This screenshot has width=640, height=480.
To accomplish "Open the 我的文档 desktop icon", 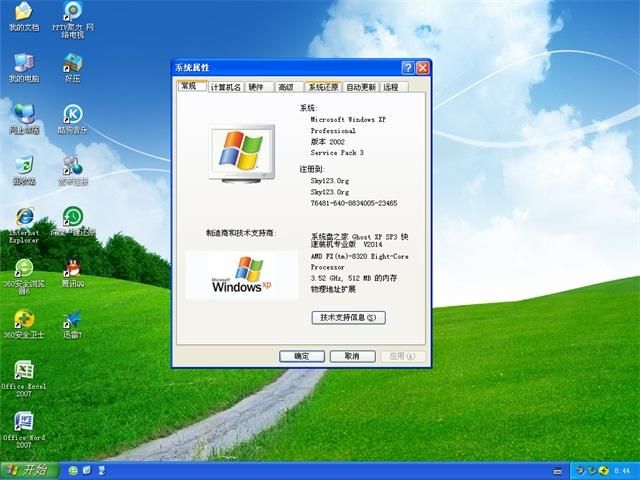I will tap(24, 16).
